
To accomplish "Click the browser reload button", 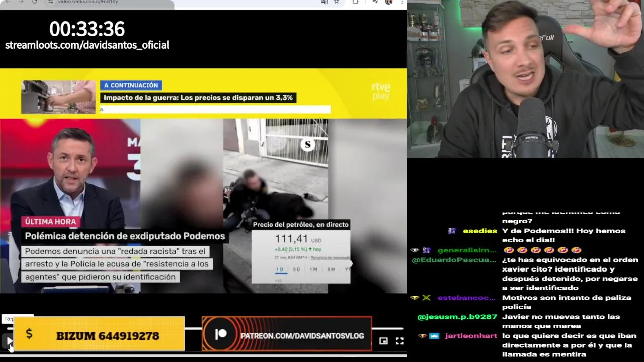I will pyautogui.click(x=34, y=2).
